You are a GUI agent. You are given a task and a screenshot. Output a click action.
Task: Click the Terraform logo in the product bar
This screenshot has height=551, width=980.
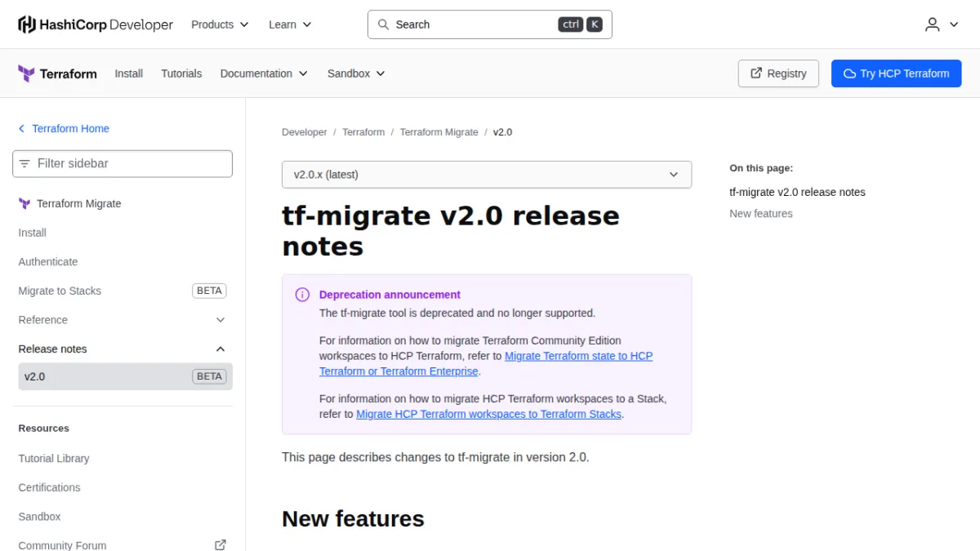click(57, 73)
